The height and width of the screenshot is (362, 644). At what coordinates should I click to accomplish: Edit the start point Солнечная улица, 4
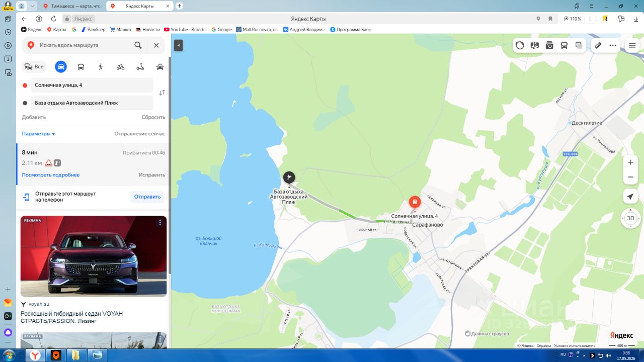tap(92, 85)
